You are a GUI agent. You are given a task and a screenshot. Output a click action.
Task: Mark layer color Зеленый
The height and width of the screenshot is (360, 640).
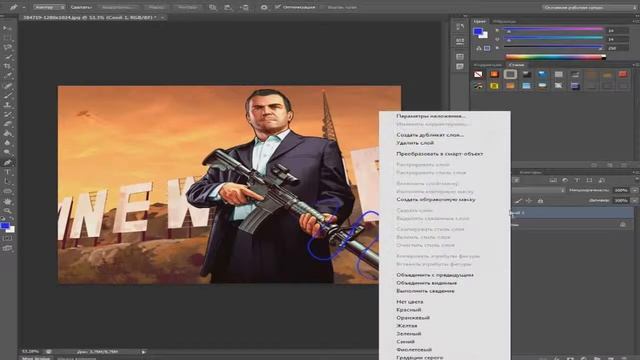click(x=409, y=333)
